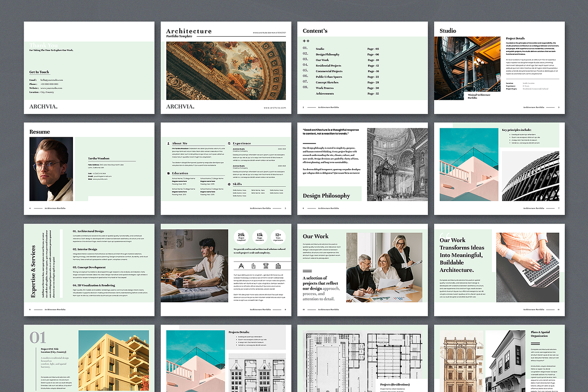Select the Residential Projects contents entry

point(328,66)
